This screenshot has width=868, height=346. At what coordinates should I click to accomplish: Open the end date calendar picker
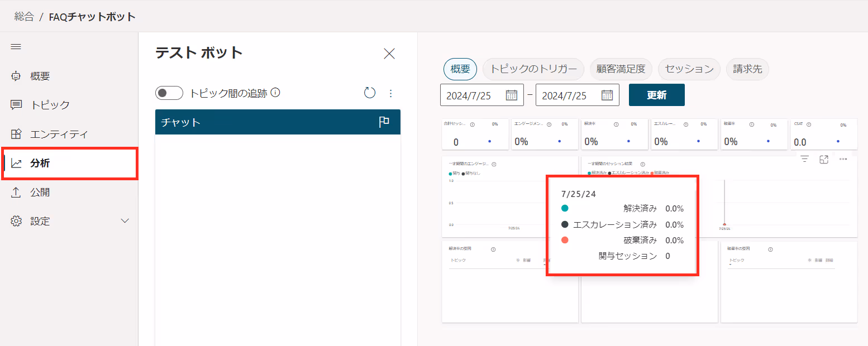pos(607,95)
